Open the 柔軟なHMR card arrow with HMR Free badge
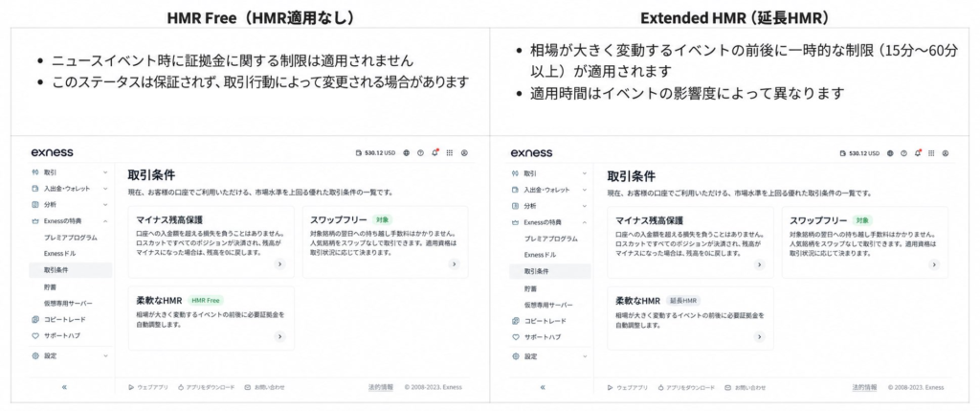980x411 pixels. [x=279, y=336]
